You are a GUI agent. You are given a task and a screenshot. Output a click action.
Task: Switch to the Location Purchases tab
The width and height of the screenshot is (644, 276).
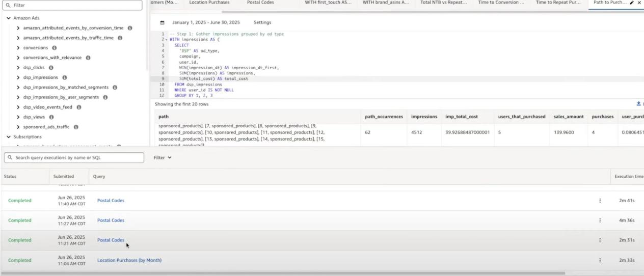[x=209, y=3]
